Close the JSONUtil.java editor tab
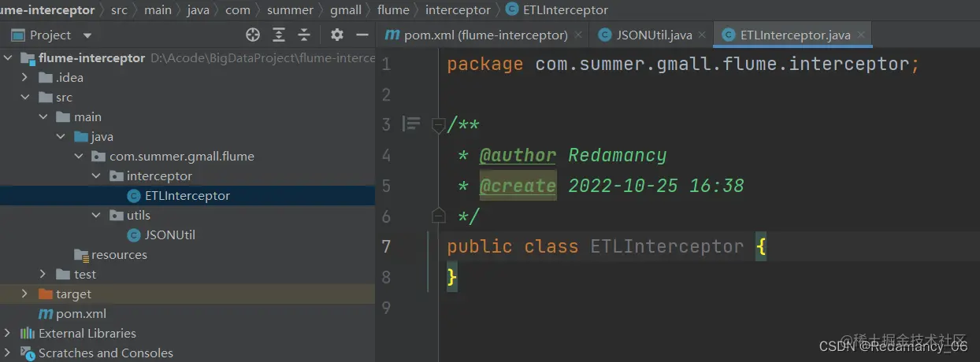 pos(703,35)
